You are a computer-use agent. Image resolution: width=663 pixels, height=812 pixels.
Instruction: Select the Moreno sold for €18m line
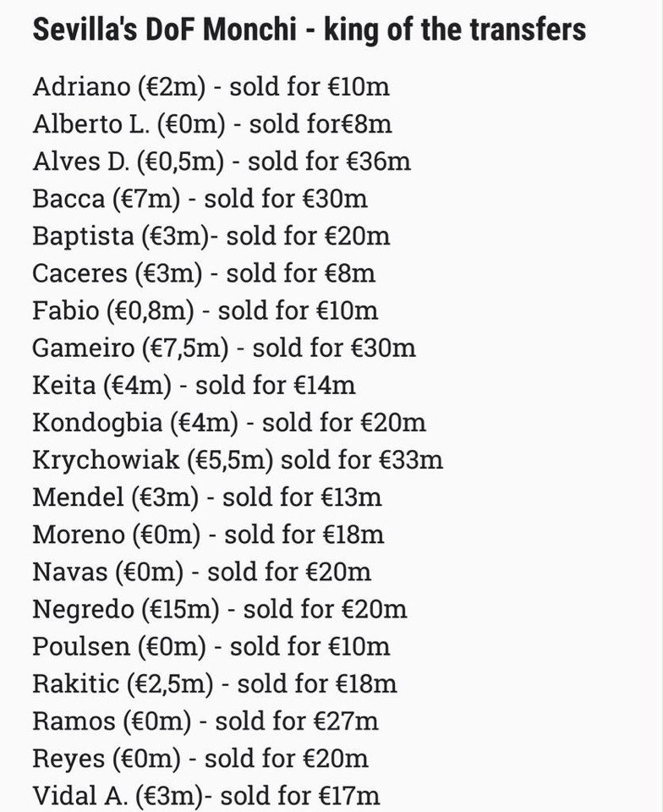pyautogui.click(x=208, y=534)
